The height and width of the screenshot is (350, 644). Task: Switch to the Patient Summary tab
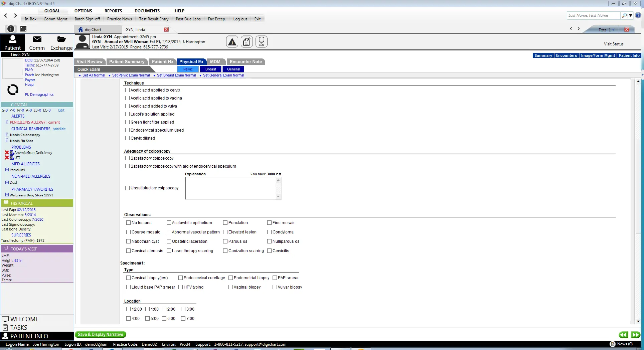tap(127, 61)
